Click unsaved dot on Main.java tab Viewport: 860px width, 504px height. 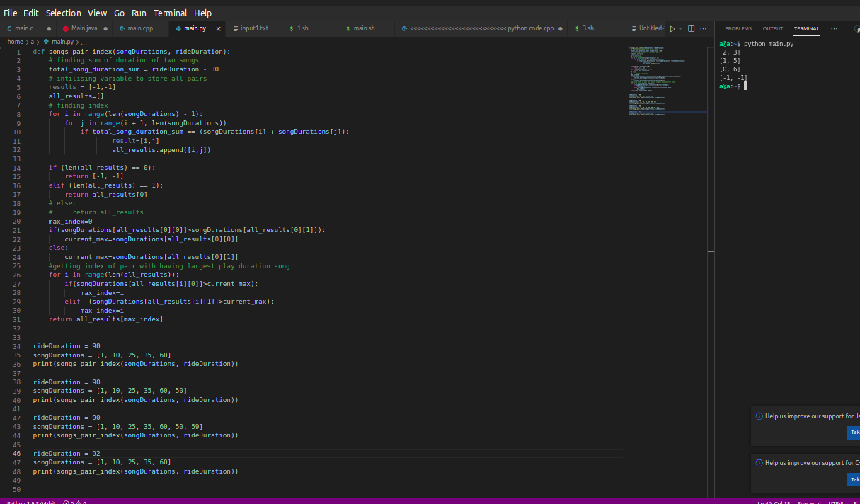105,29
